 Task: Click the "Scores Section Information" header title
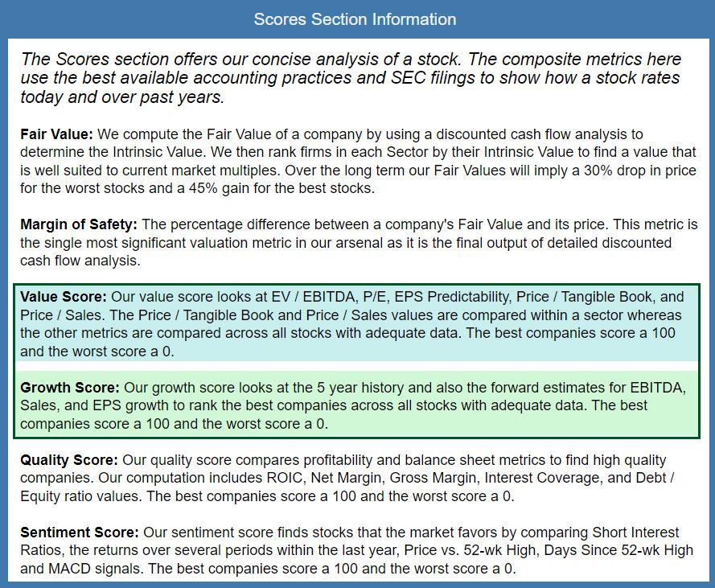(x=355, y=19)
